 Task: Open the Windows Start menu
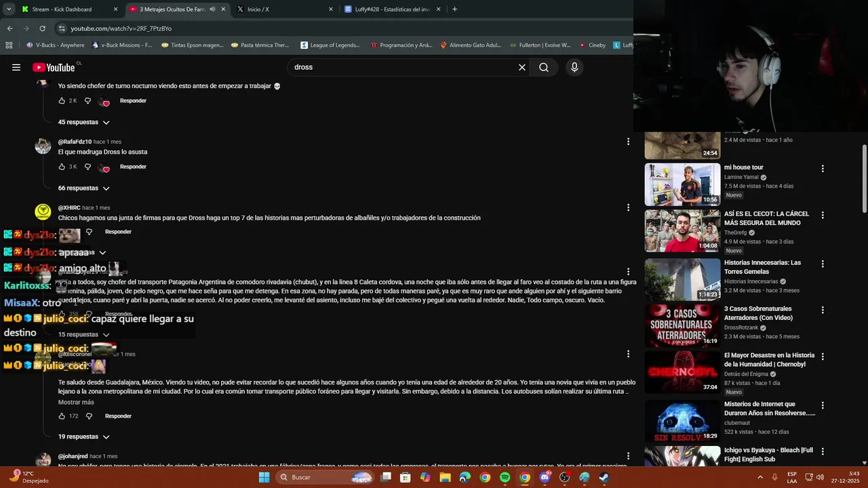pyautogui.click(x=264, y=477)
